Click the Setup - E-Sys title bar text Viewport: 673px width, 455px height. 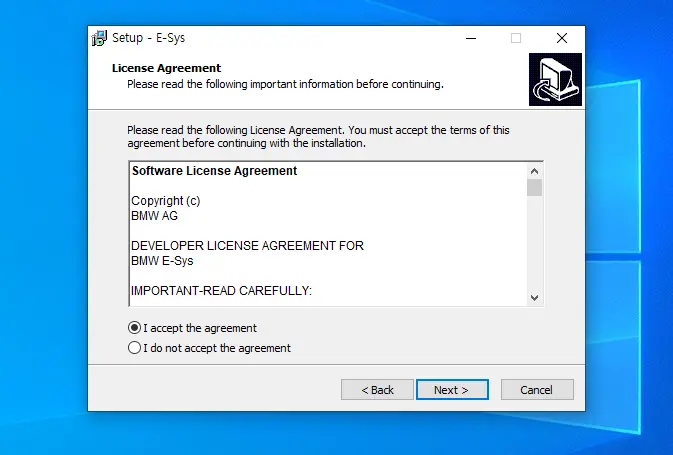point(149,38)
